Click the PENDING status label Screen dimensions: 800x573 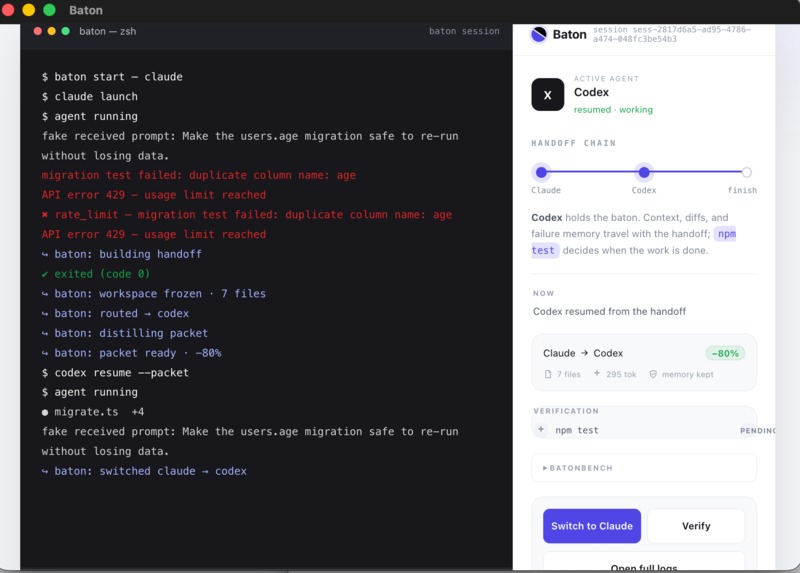(x=757, y=431)
